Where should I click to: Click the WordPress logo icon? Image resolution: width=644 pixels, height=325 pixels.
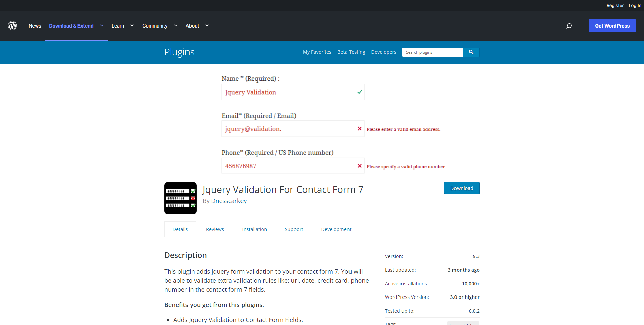pyautogui.click(x=12, y=26)
